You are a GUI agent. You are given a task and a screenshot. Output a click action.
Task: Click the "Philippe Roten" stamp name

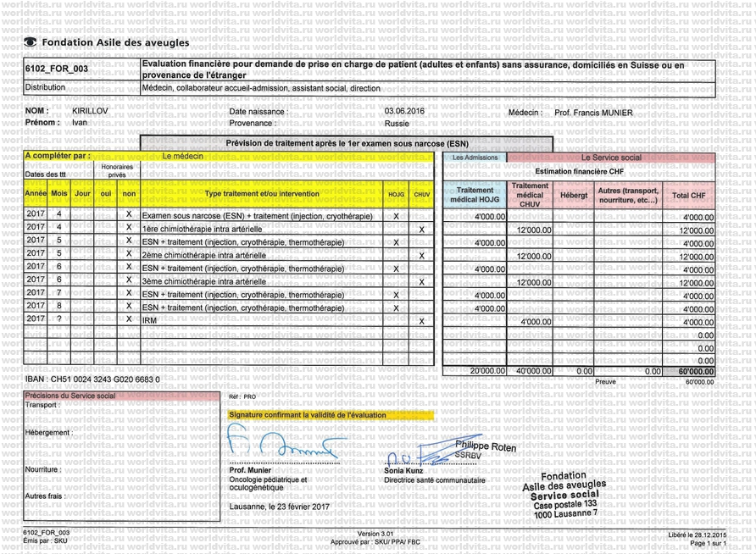[486, 446]
